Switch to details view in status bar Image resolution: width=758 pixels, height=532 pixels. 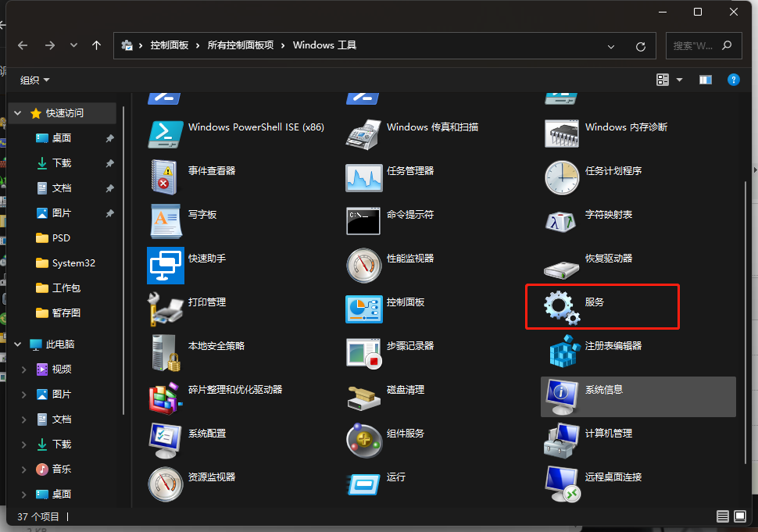723,516
